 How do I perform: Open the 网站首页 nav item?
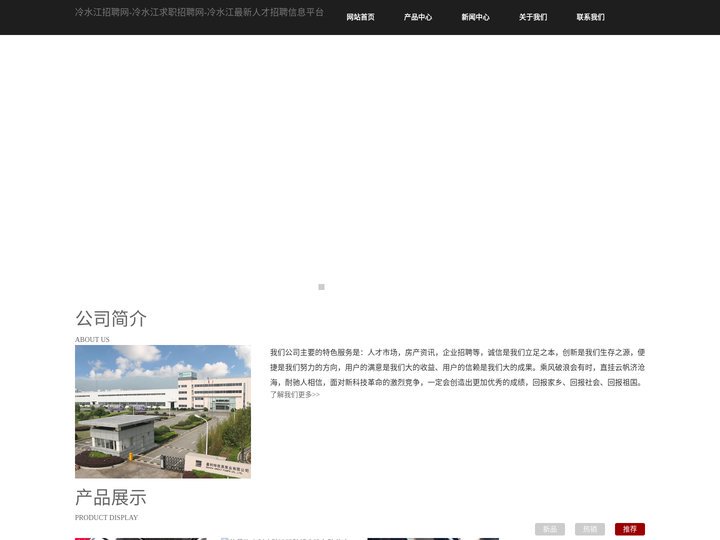pos(360,17)
